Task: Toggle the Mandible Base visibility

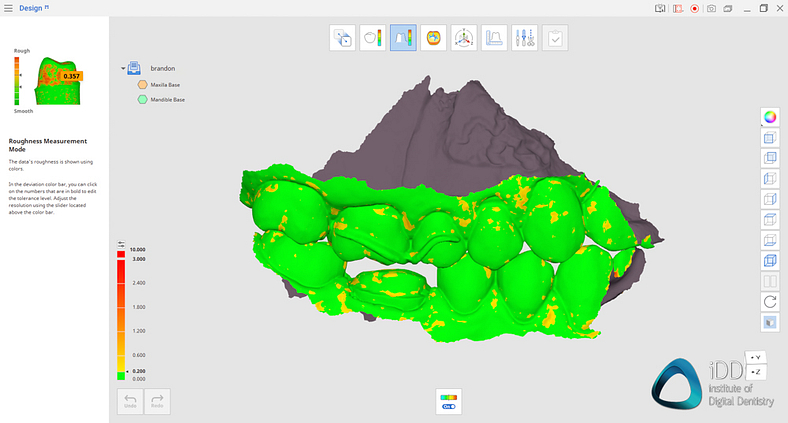Action: (142, 100)
